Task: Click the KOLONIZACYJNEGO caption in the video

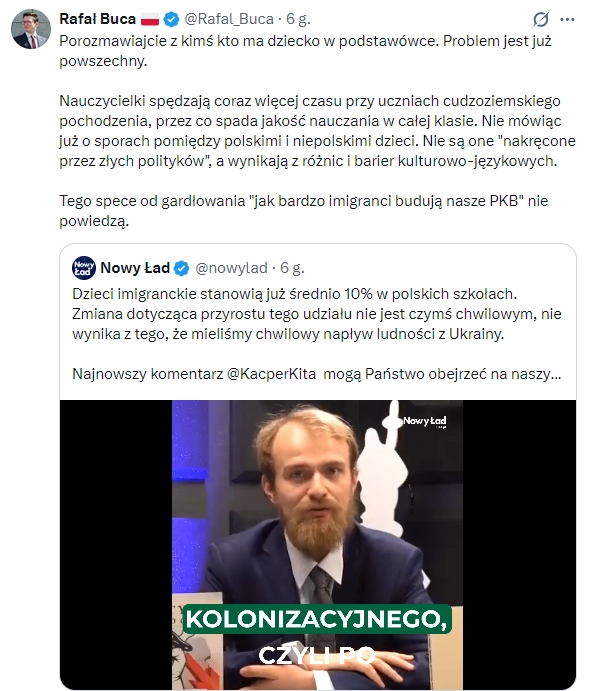Action: [x=316, y=620]
